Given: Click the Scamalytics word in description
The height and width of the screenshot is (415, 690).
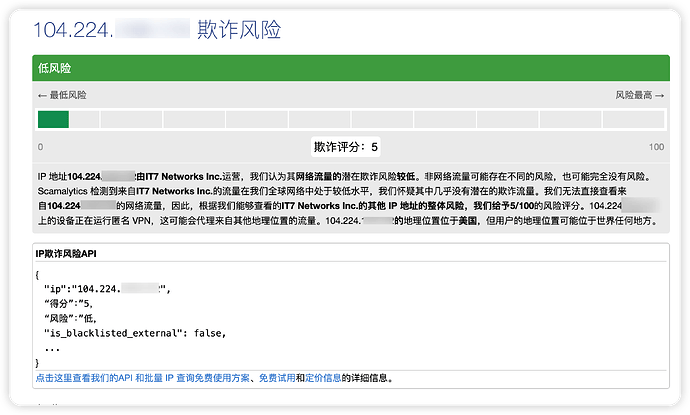Looking at the screenshot, I should pos(62,191).
